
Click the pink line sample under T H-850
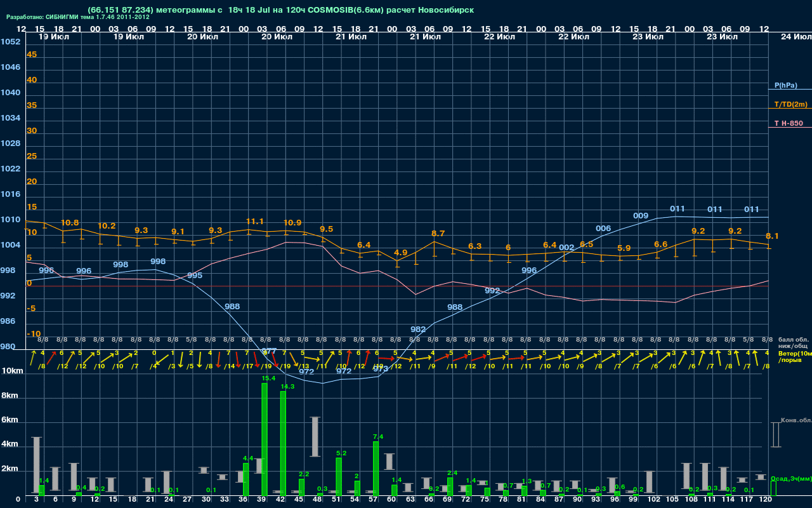point(790,128)
